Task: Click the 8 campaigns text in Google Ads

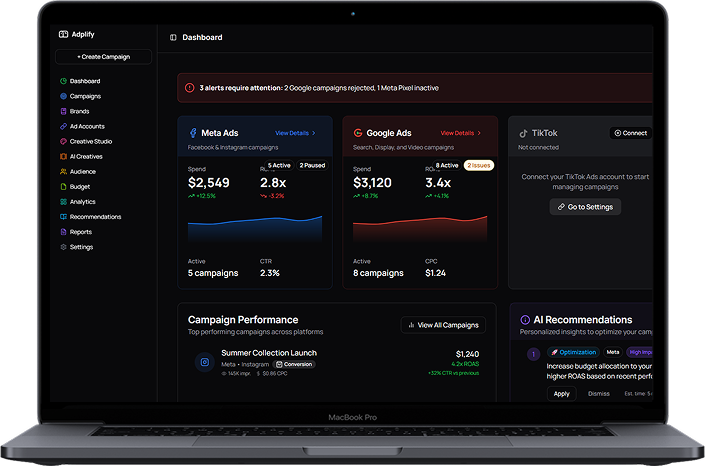Action: (x=378, y=273)
